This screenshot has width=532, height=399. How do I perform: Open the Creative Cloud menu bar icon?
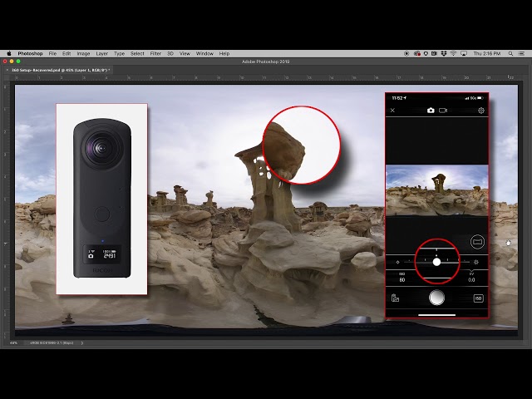pyautogui.click(x=417, y=53)
